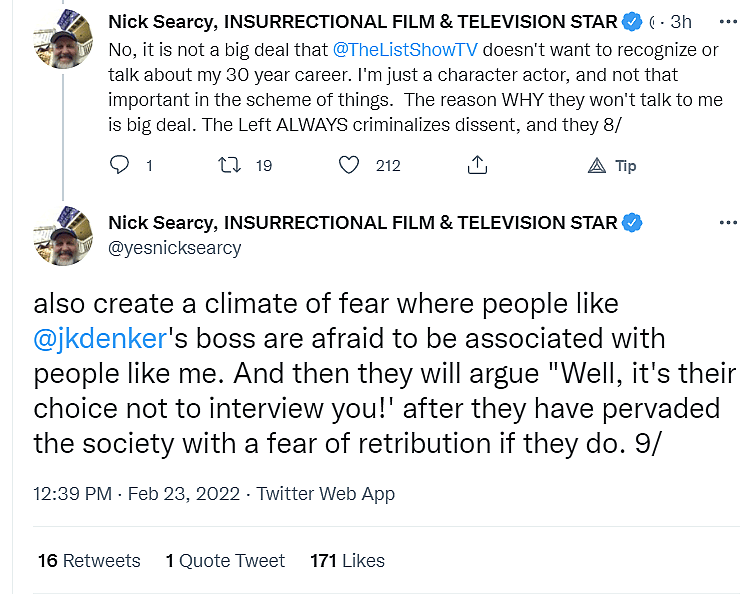Open the share icon on the first tweet
Viewport: 756px width, 594px height.
click(478, 165)
